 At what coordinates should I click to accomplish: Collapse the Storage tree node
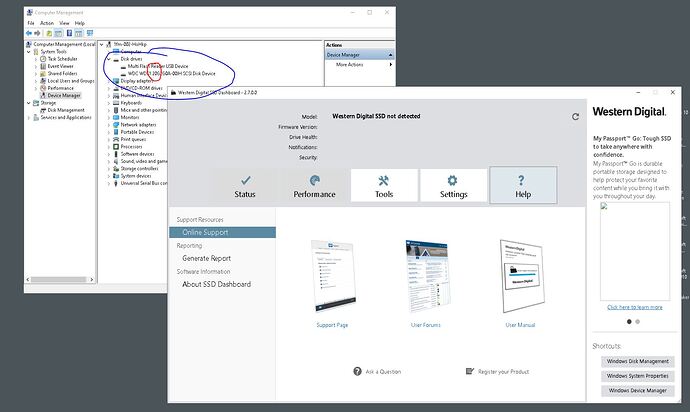pyautogui.click(x=29, y=103)
